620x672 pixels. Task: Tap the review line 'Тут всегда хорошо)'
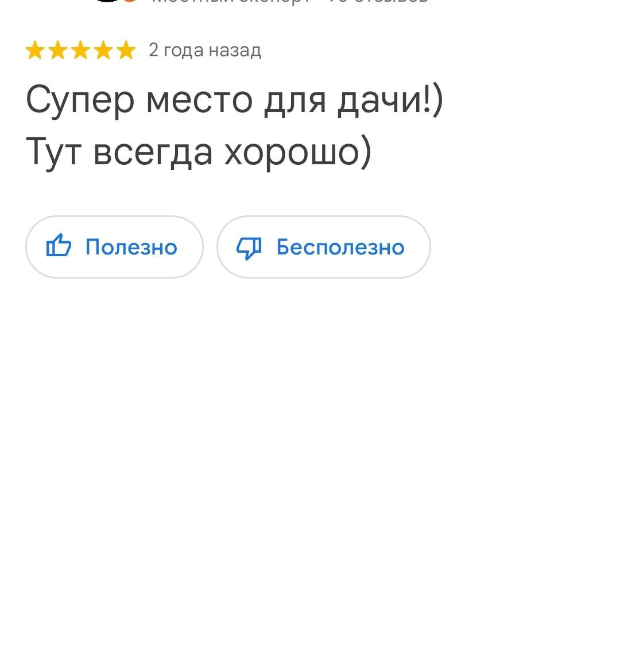click(199, 152)
